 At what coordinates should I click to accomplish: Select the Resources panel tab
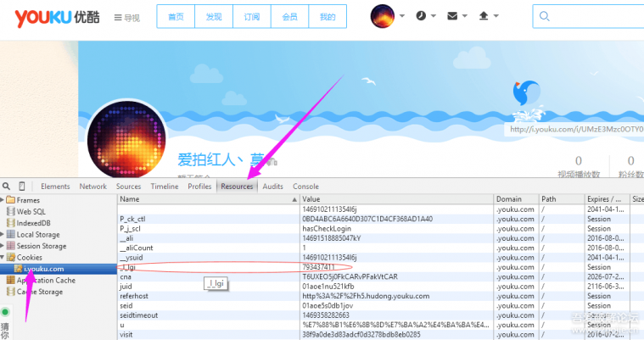coord(237,187)
